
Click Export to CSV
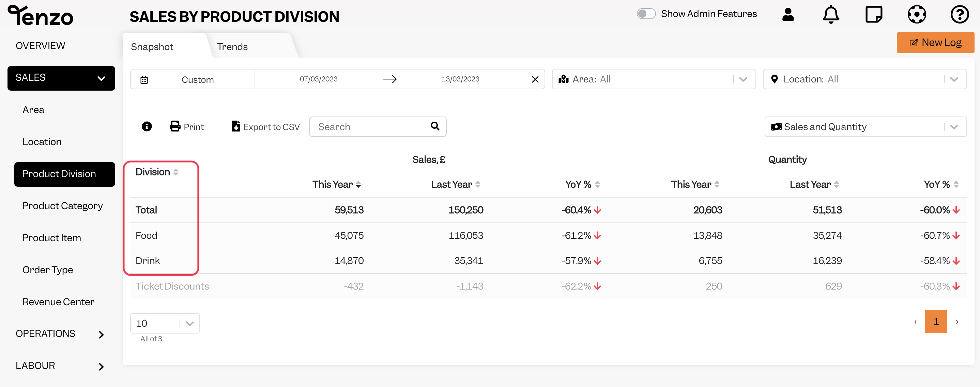tap(266, 127)
